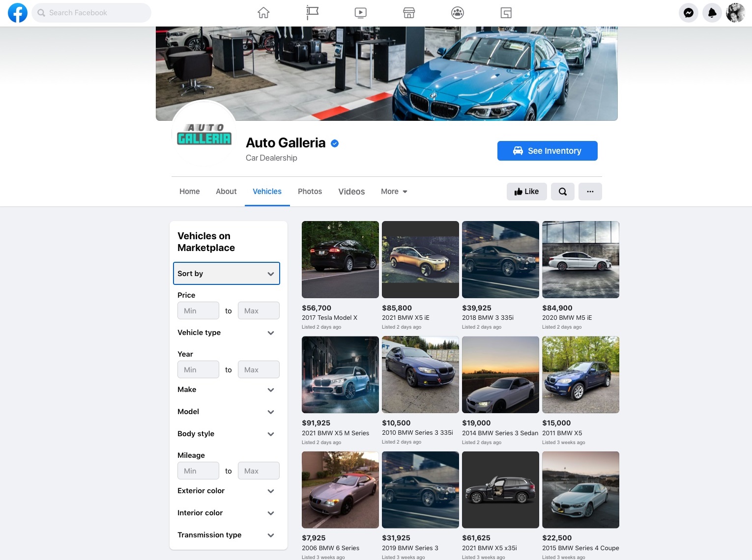752x560 pixels.
Task: Switch to the Videos tab
Action: point(351,192)
